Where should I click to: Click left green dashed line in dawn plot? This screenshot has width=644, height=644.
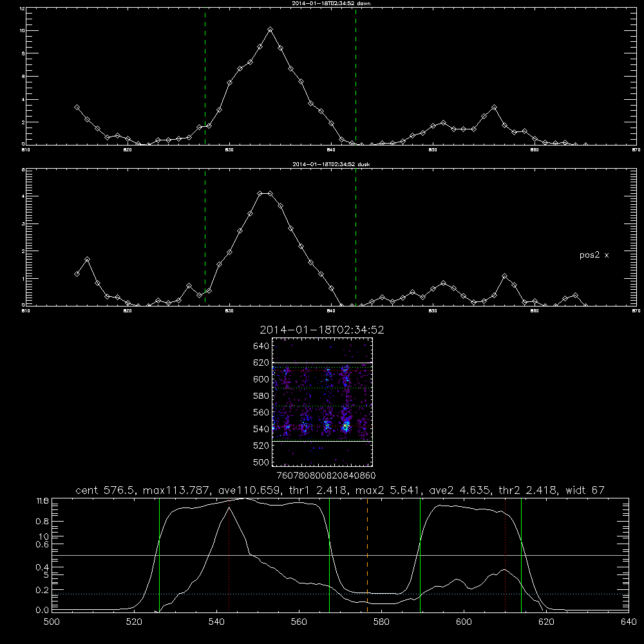click(205, 77)
